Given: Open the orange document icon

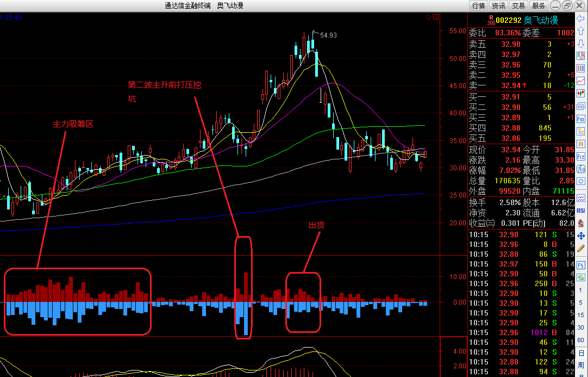Looking at the screenshot, I should (x=581, y=144).
